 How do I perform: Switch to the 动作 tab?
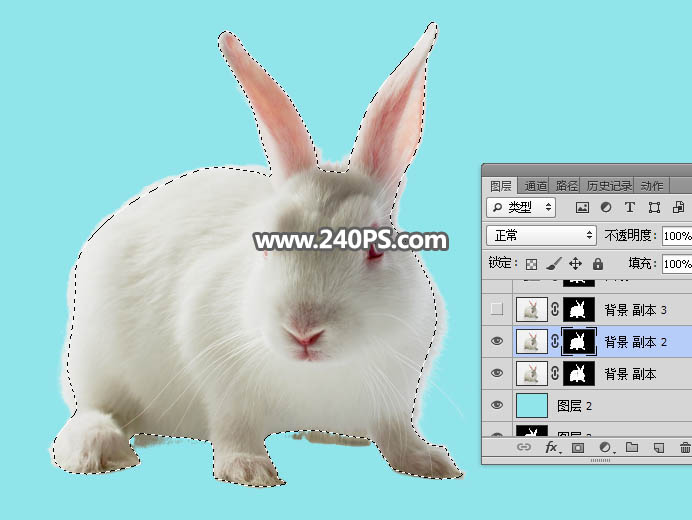click(x=651, y=186)
